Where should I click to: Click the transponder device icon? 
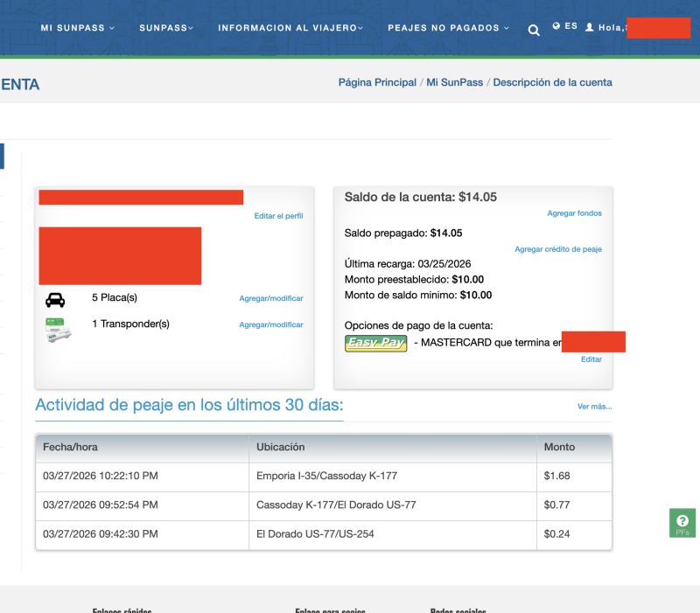coord(58,329)
